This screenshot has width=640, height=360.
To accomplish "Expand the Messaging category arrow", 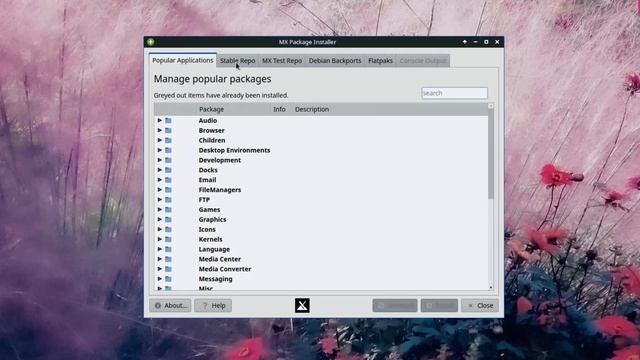I will click(160, 279).
